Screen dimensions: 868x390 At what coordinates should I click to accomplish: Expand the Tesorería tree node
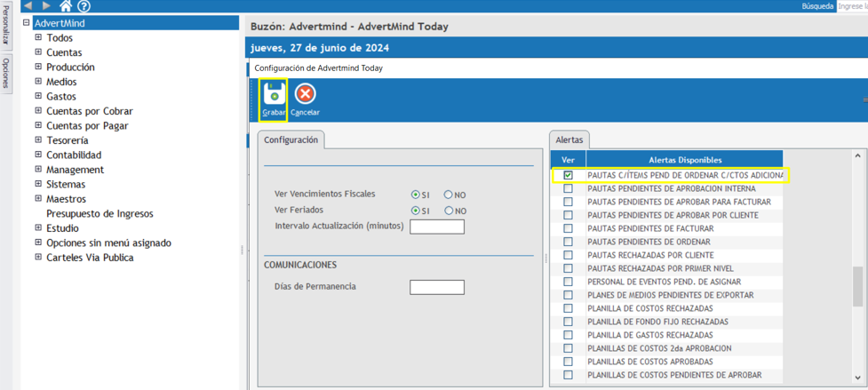(38, 140)
